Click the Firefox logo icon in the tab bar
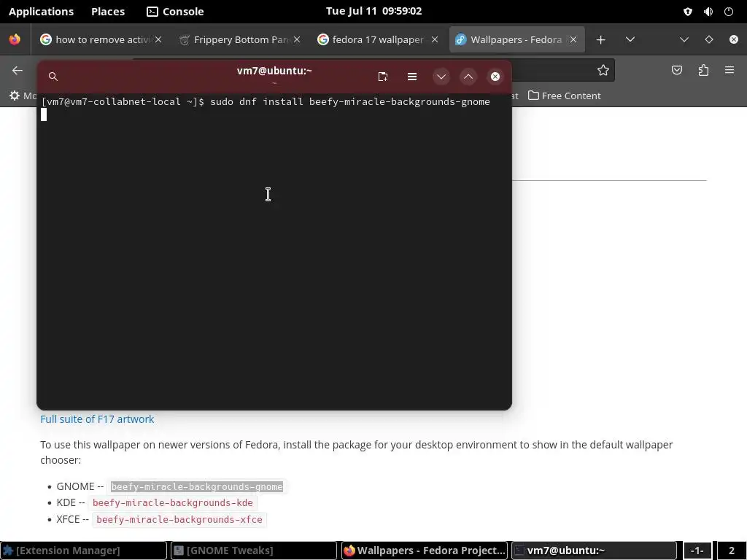Viewport: 747px width, 560px height. 15,39
